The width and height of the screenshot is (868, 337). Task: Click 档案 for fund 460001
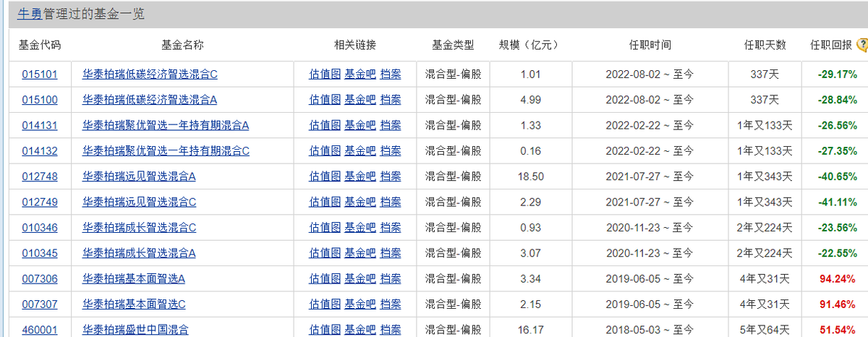tap(391, 330)
